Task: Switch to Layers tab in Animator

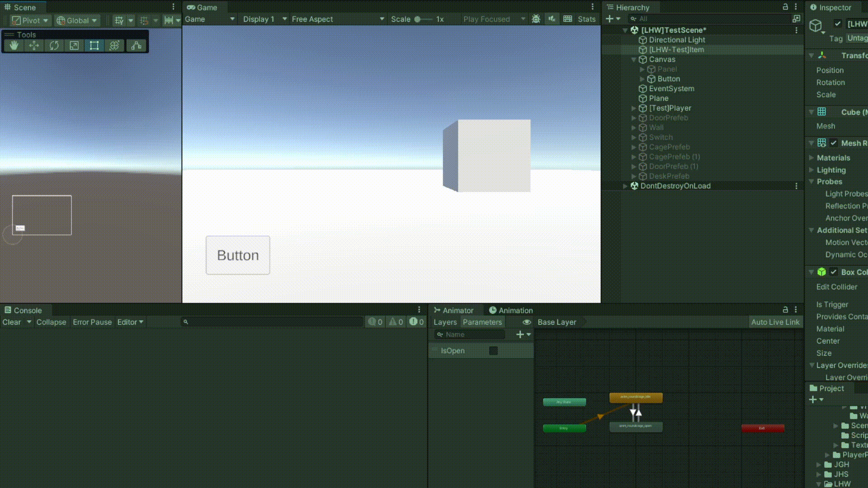Action: 445,322
